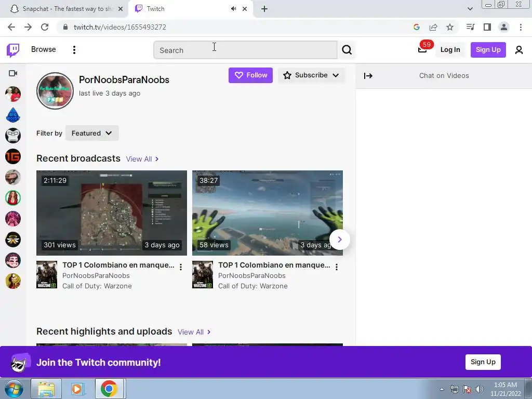Play the 38:27 broadcast thumbnail
Viewport: 532px width, 399px height.
tap(268, 212)
